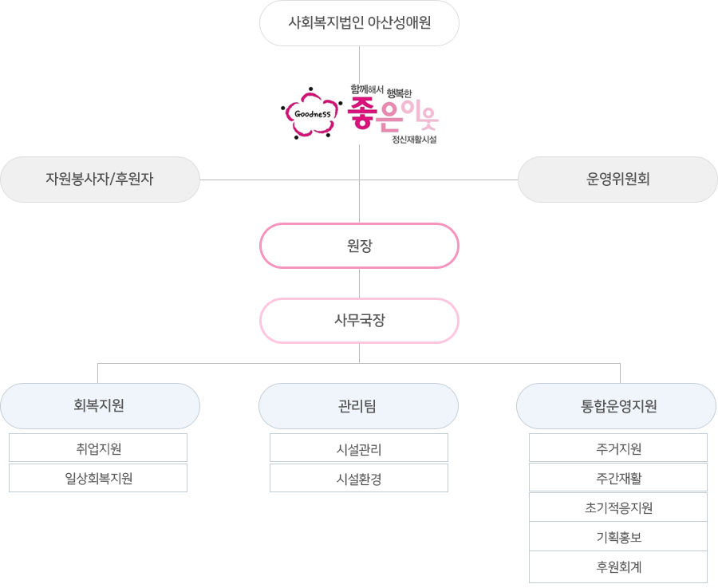Select the 사회복지법인 아산성애원 box
The height and width of the screenshot is (588, 718).
(360, 23)
